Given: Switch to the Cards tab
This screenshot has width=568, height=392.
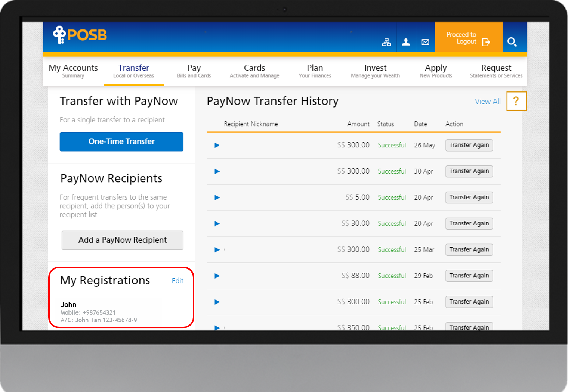Looking at the screenshot, I should point(254,71).
